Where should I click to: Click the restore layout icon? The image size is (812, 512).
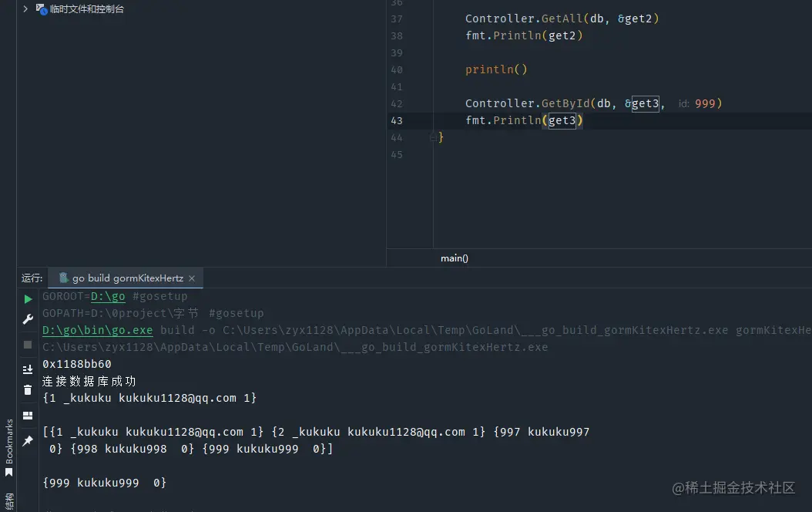point(28,416)
